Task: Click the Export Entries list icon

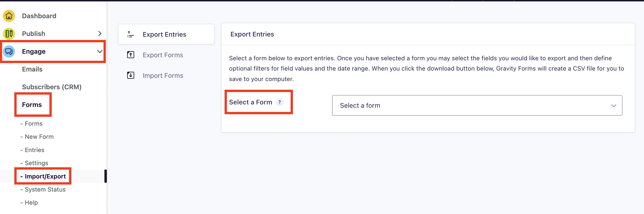Action: point(130,34)
